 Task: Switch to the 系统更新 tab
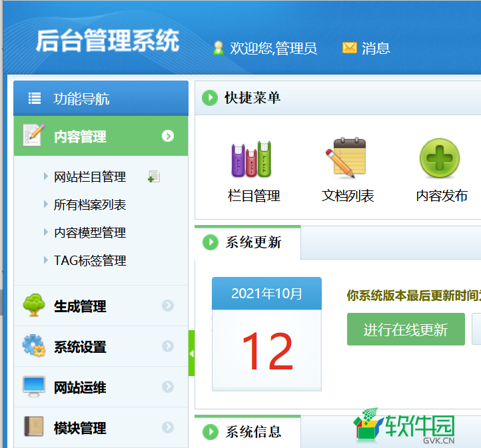(248, 242)
